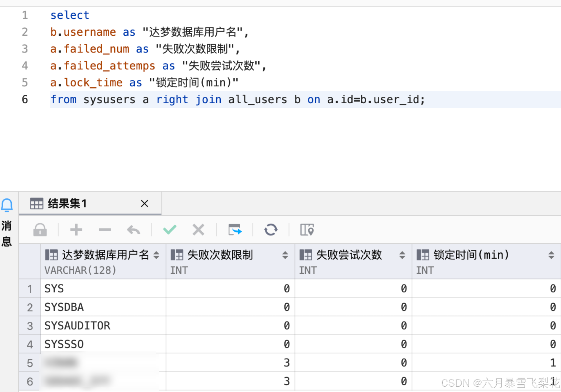The height and width of the screenshot is (392, 561).
Task: Sort by 失败尝试次数 column arrows
Action: click(x=402, y=255)
